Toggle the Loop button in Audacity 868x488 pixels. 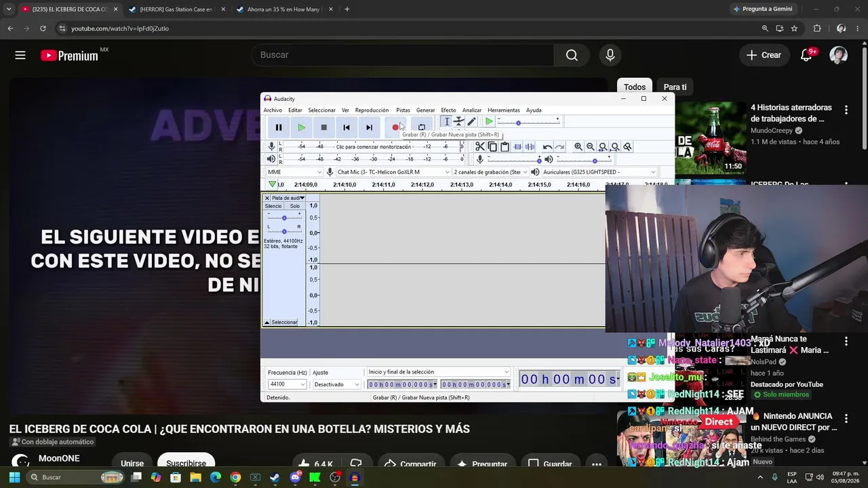coord(421,127)
